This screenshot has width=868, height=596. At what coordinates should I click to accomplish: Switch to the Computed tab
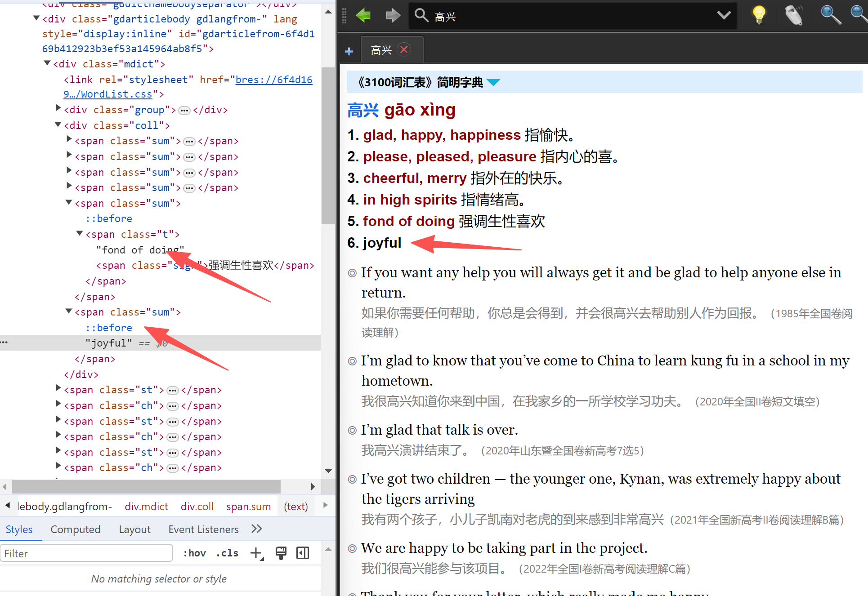pos(75,529)
